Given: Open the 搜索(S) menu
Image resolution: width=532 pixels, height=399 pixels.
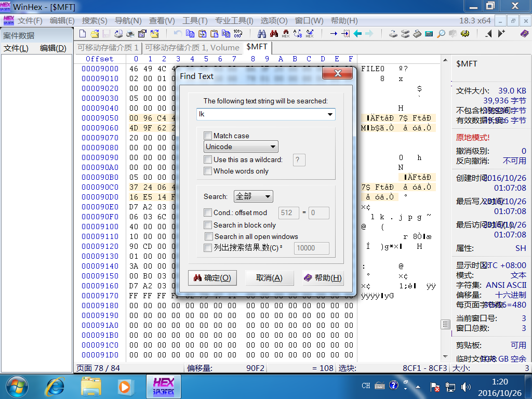Looking at the screenshot, I should tap(95, 21).
